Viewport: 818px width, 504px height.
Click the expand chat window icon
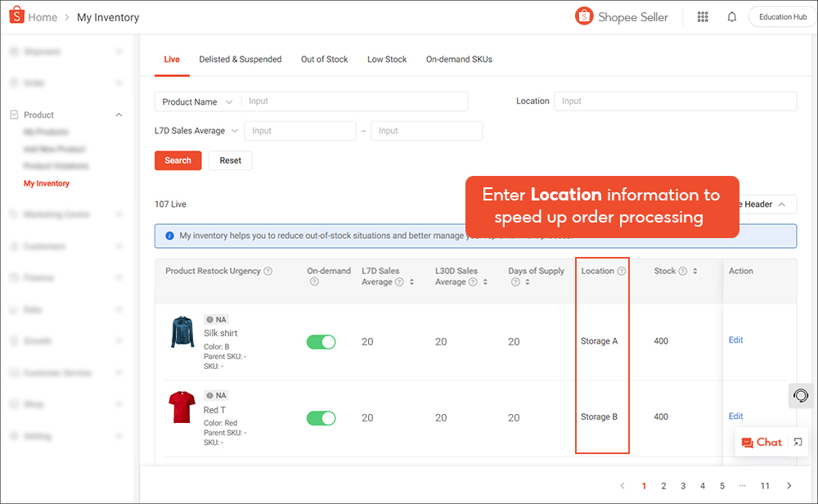(798, 442)
